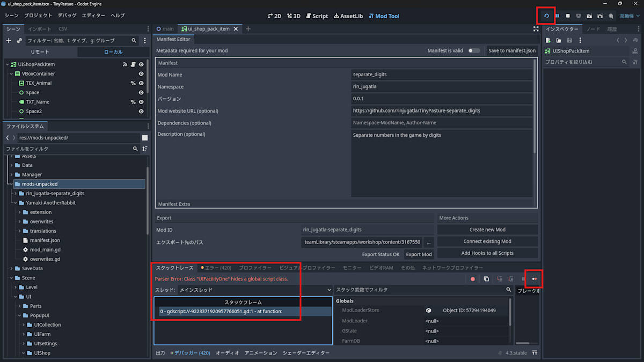
Task: Run a specific scene icon
Action: (600, 16)
